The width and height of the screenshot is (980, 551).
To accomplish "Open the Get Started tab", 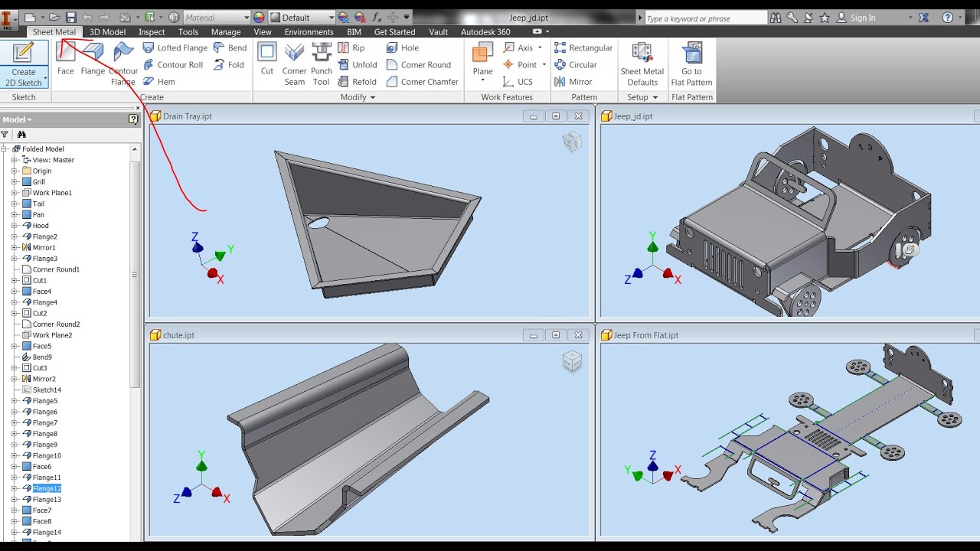I will coord(394,32).
